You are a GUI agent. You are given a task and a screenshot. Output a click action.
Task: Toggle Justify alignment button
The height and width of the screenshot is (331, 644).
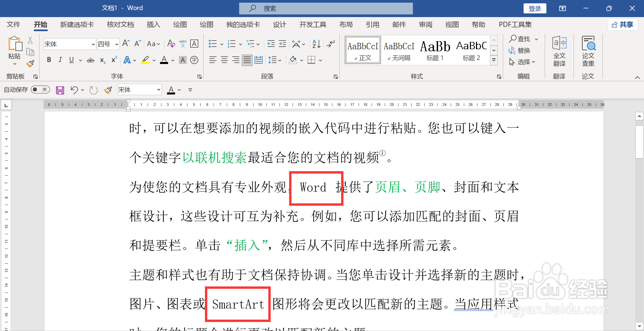point(247,60)
